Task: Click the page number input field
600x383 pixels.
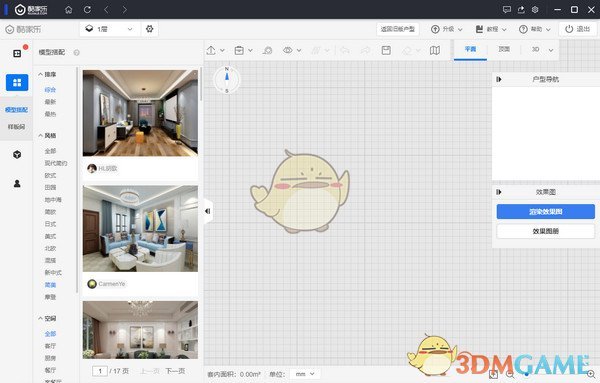Action: point(100,371)
